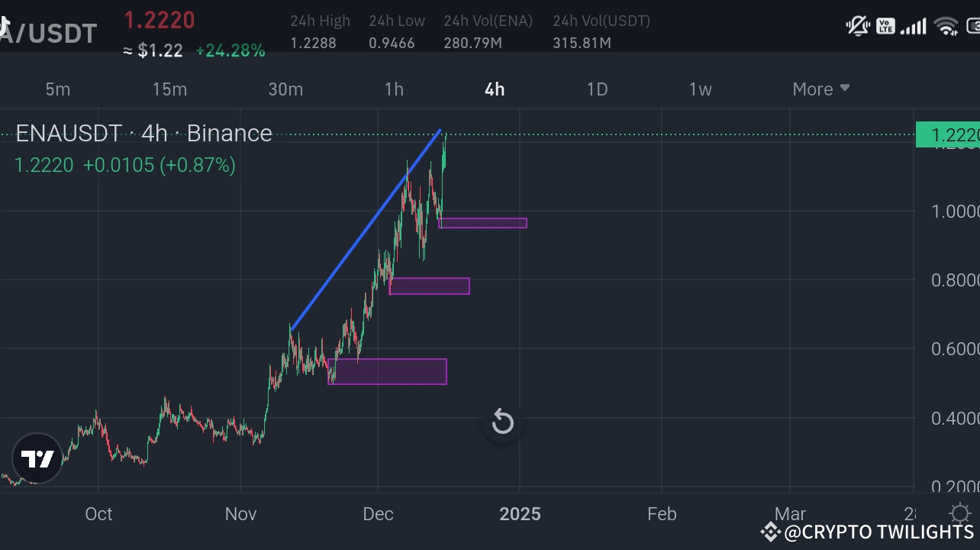Tap the battery indicator in the status bar
The image size is (980, 550).
click(974, 25)
